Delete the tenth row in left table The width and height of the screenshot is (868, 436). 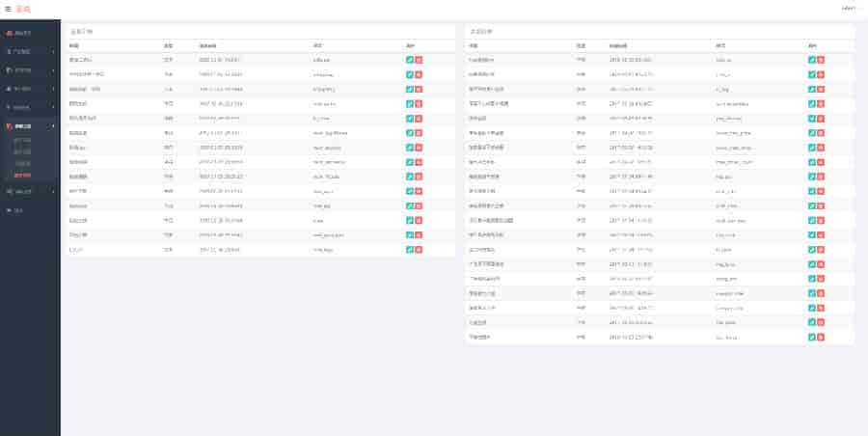[x=420, y=191]
